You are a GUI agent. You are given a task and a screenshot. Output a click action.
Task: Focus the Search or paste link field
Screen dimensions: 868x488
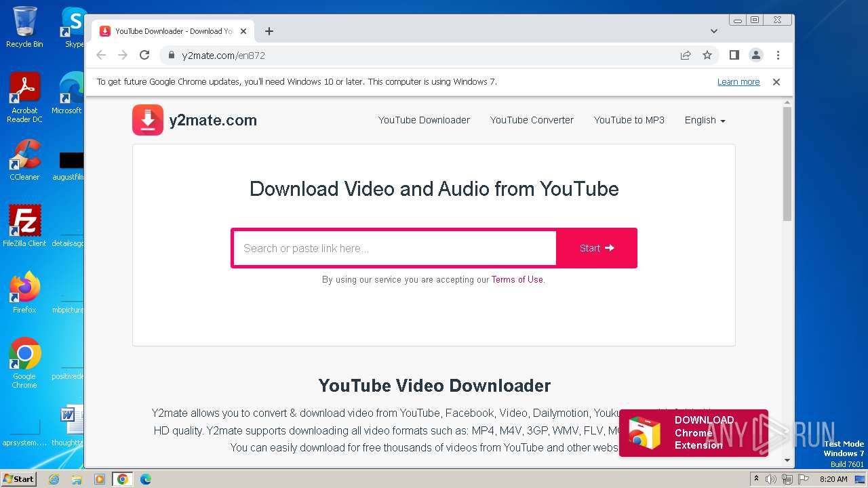(x=395, y=248)
